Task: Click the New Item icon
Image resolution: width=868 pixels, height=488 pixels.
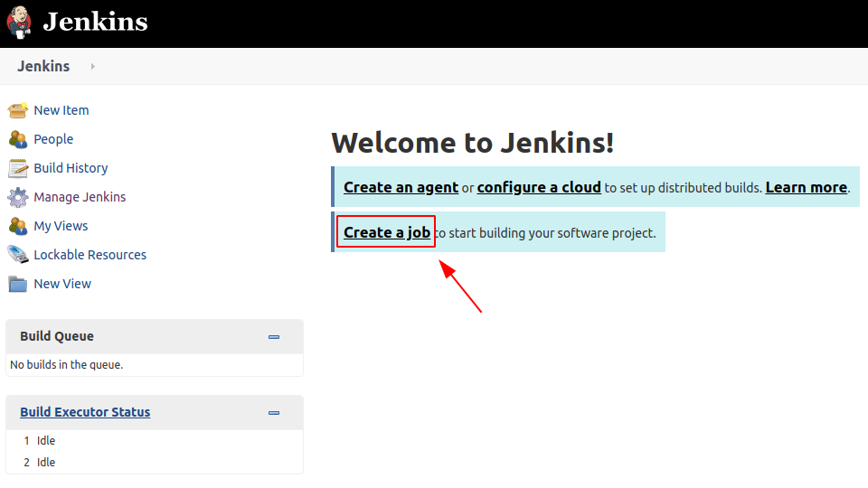Action: pos(18,110)
